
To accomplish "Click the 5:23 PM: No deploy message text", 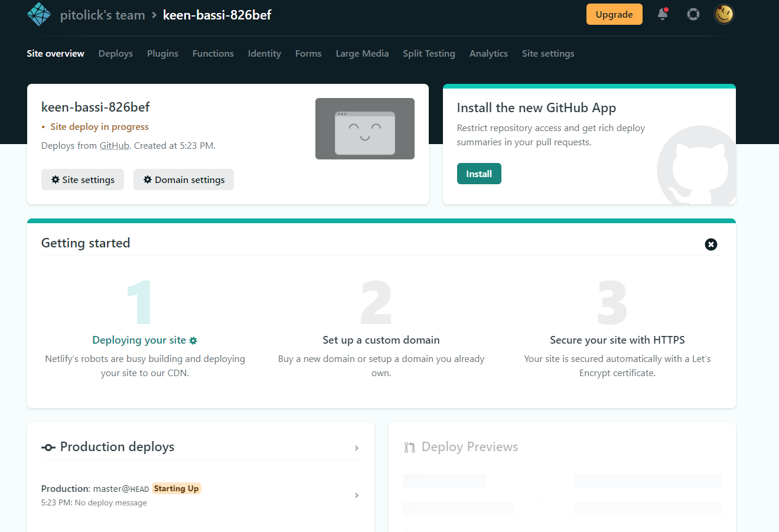I will (x=94, y=503).
